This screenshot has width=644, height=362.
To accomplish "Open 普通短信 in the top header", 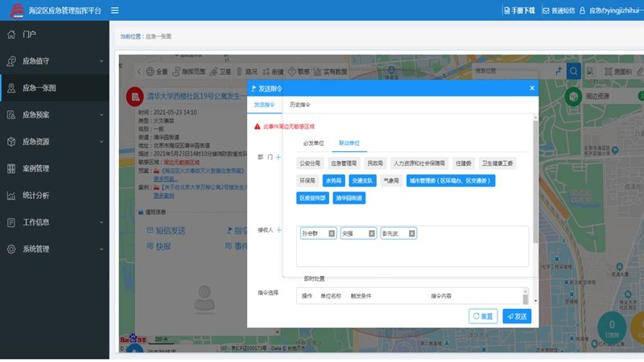I will [559, 10].
